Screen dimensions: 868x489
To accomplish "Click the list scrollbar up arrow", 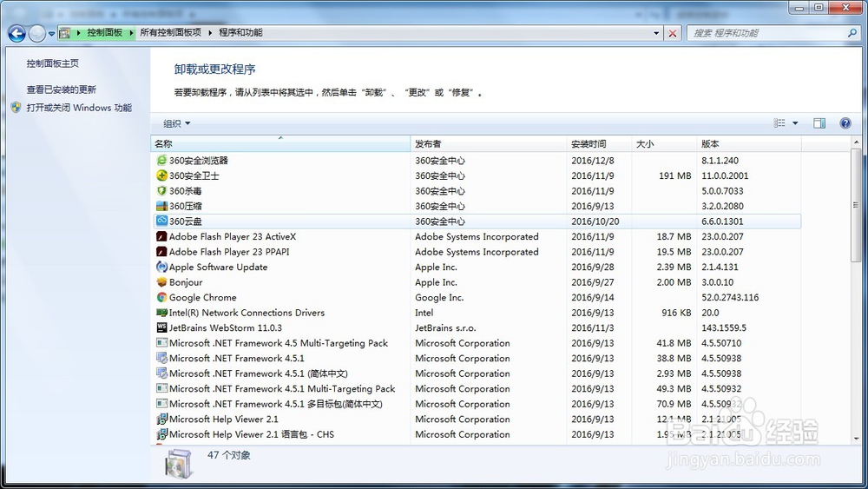I will 857,142.
